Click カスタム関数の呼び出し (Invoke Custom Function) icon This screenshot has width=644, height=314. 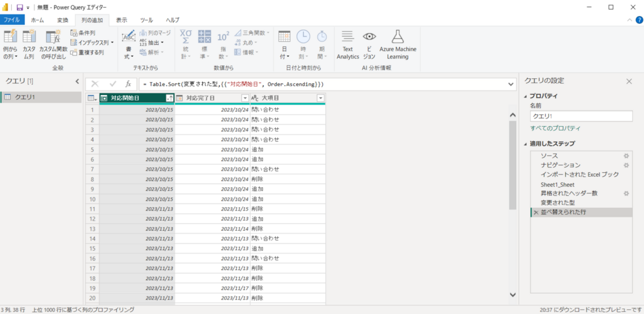point(53,38)
